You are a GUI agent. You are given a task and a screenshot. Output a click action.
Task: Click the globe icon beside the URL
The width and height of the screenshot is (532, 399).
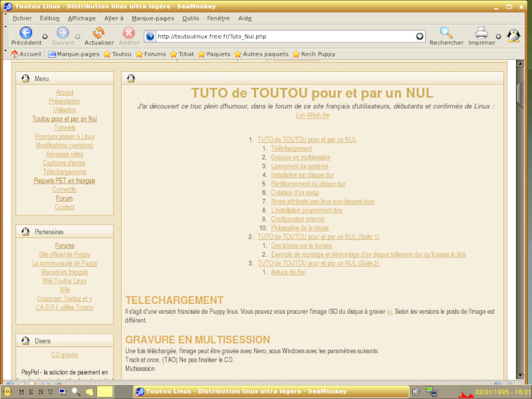click(x=150, y=37)
